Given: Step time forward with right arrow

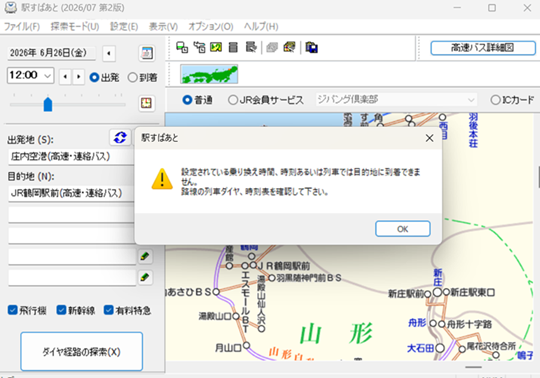Looking at the screenshot, I should [79, 76].
